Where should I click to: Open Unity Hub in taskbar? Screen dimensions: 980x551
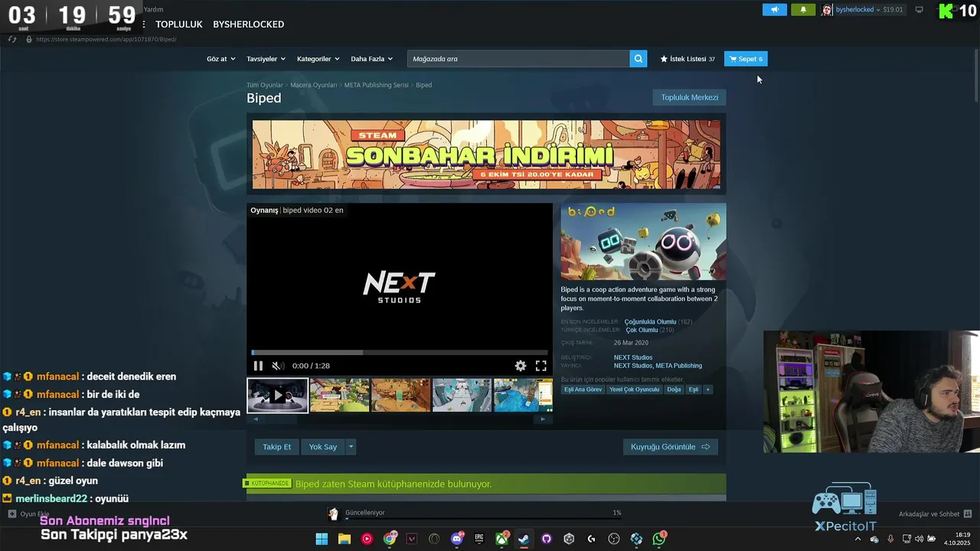click(x=569, y=539)
